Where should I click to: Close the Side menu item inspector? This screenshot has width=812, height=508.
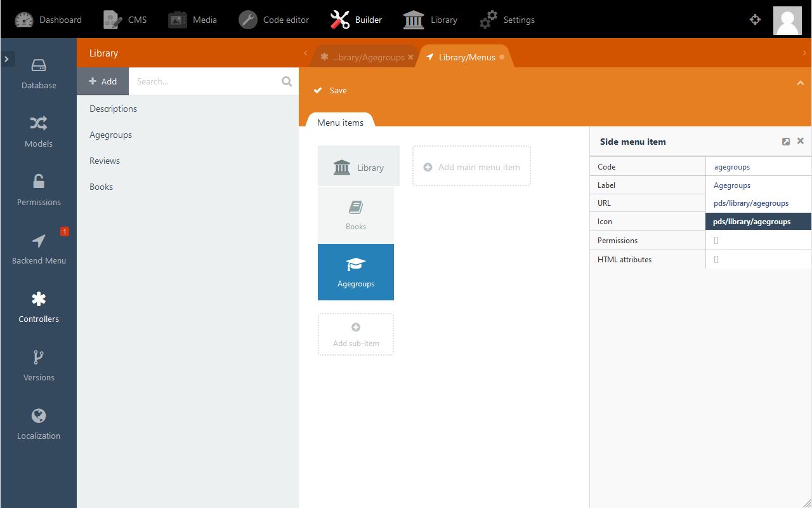[x=801, y=141]
